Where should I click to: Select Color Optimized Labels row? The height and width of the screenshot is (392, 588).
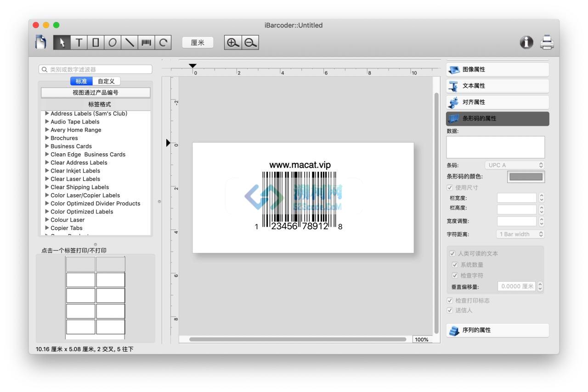(x=96, y=212)
